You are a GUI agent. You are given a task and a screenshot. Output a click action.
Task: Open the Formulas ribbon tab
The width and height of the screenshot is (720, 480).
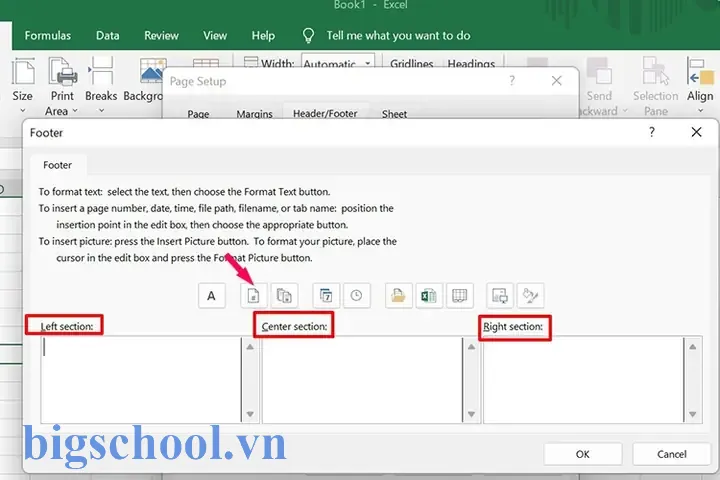pyautogui.click(x=48, y=35)
